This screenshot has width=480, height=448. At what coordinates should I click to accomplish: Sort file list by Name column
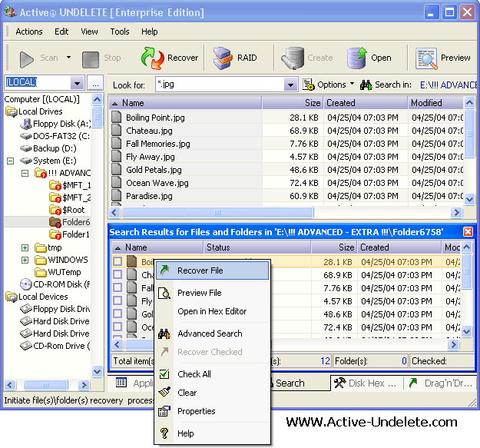click(x=186, y=103)
